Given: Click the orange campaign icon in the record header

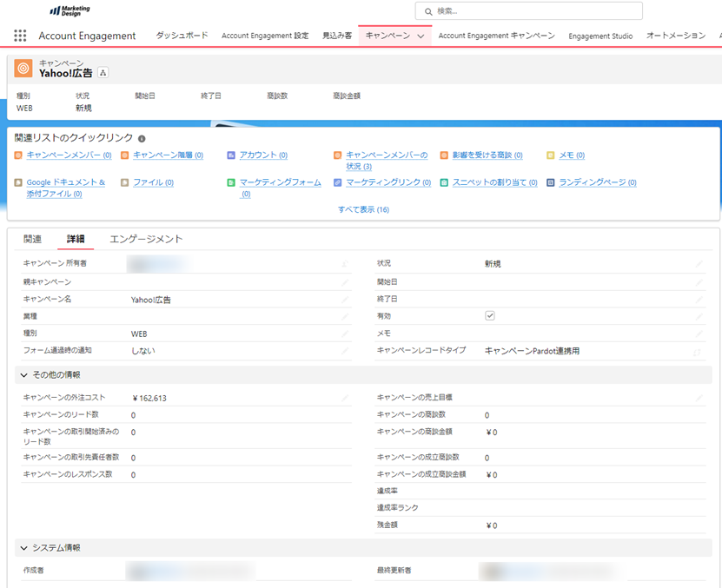Looking at the screenshot, I should coord(23,69).
